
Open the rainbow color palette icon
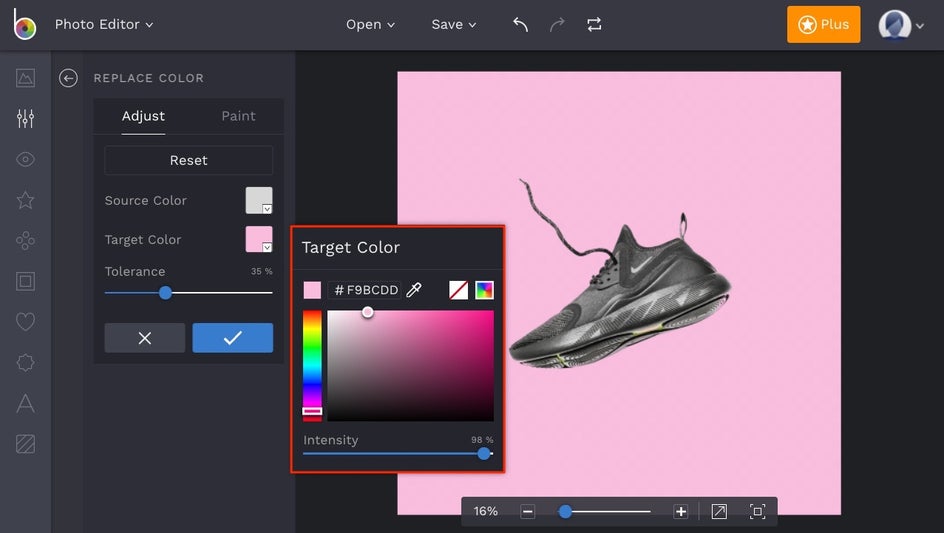point(484,290)
